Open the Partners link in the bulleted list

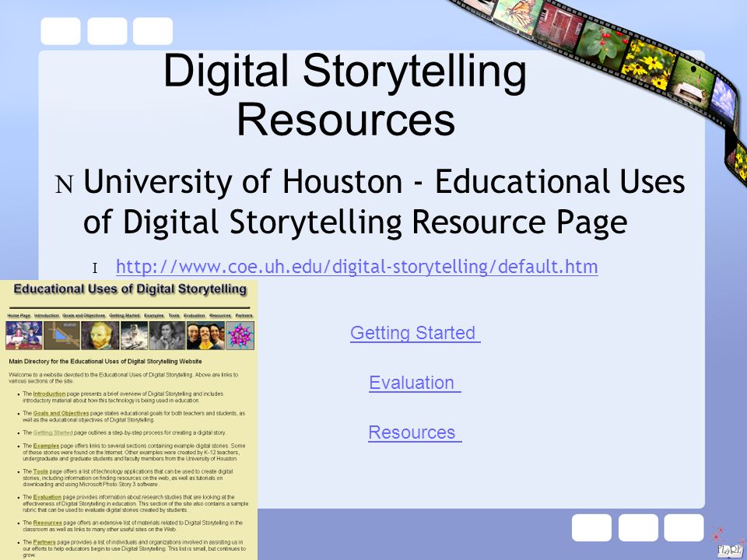coord(44,542)
